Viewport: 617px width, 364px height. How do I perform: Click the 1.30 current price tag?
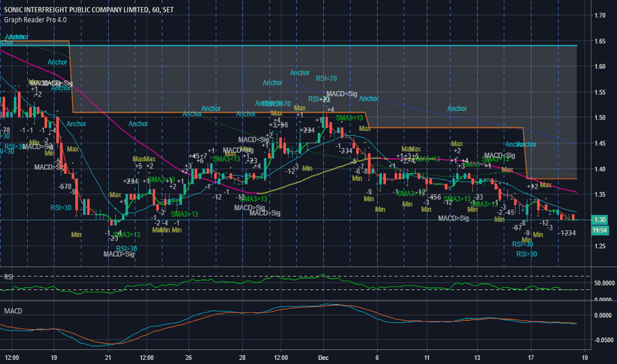(600, 220)
